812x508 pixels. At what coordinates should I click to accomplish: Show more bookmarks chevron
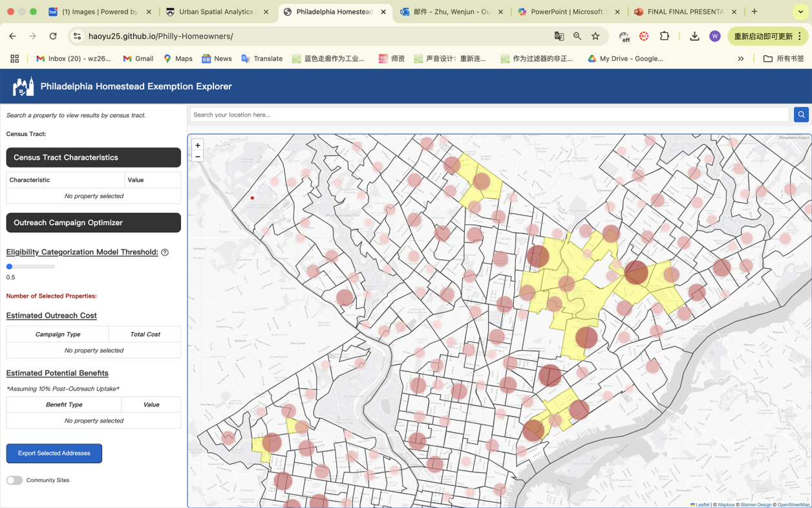pos(741,58)
